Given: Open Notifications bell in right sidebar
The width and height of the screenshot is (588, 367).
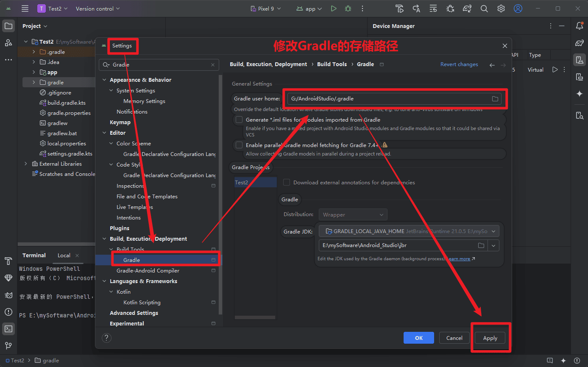Looking at the screenshot, I should coord(580,26).
